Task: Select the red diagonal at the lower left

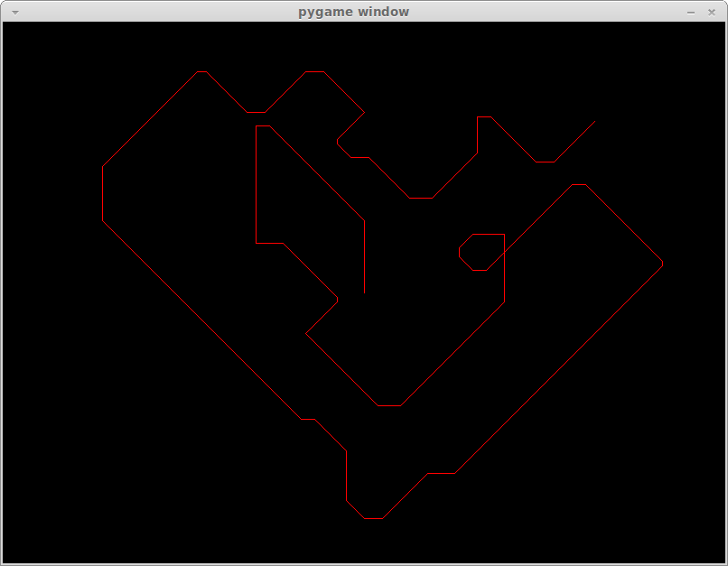Action: click(x=331, y=434)
